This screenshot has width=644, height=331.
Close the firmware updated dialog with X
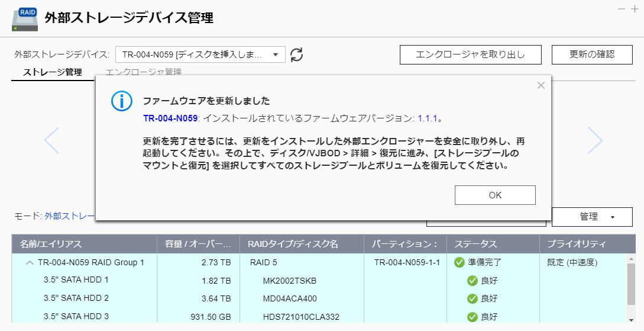click(541, 85)
